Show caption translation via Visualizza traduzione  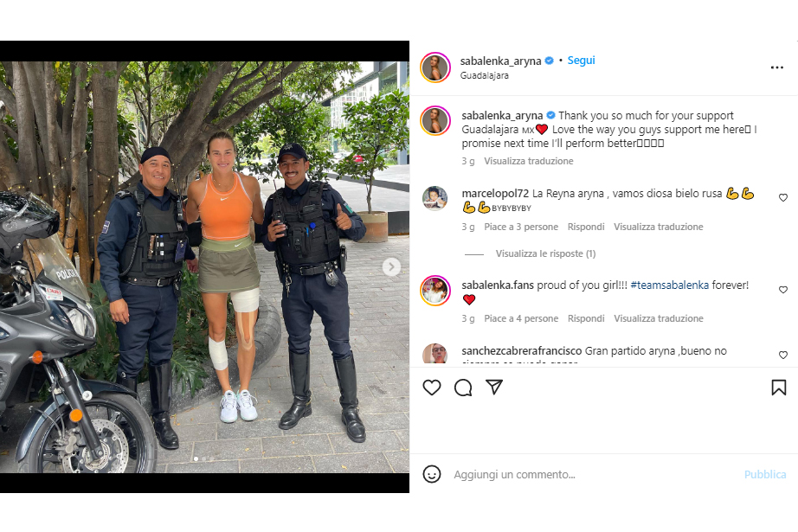(x=528, y=161)
